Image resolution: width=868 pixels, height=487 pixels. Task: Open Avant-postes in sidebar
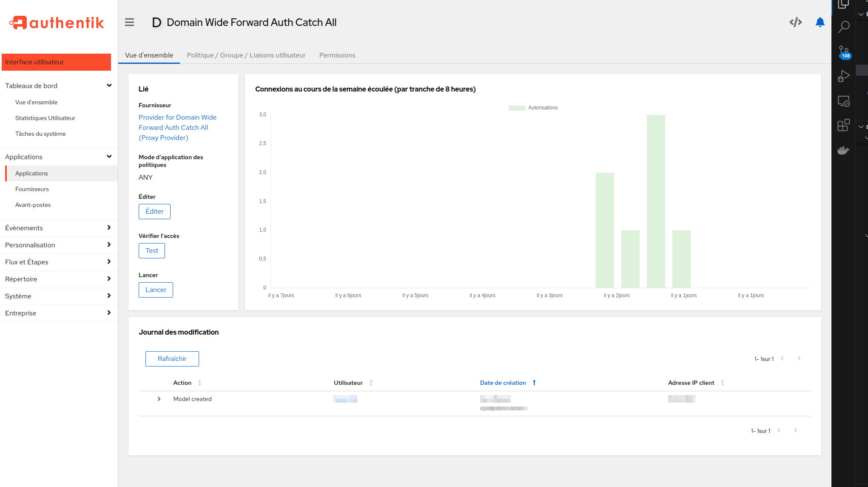(33, 205)
